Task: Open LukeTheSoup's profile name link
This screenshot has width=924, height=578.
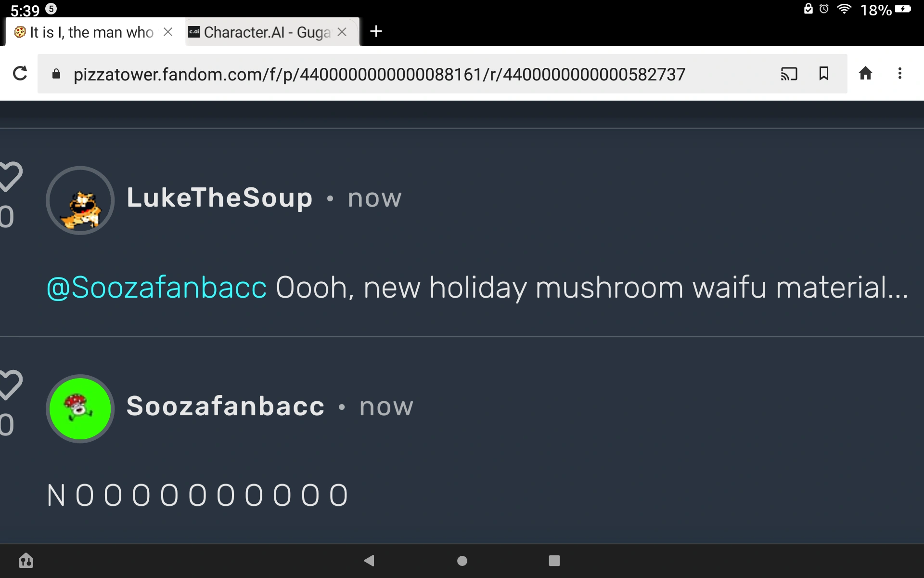Action: (219, 198)
